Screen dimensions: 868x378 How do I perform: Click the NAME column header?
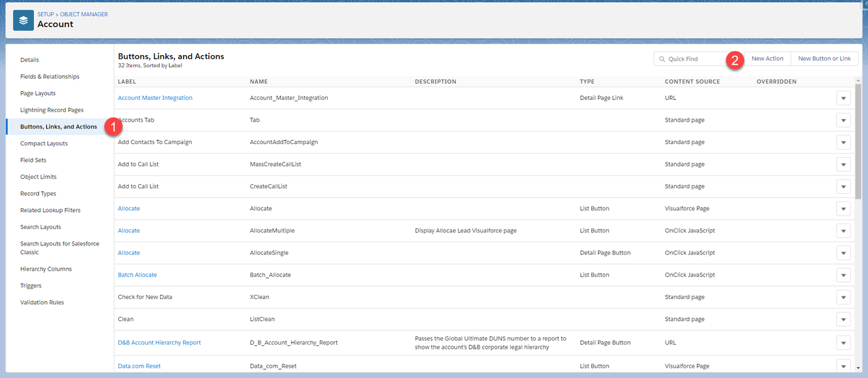[x=258, y=82]
